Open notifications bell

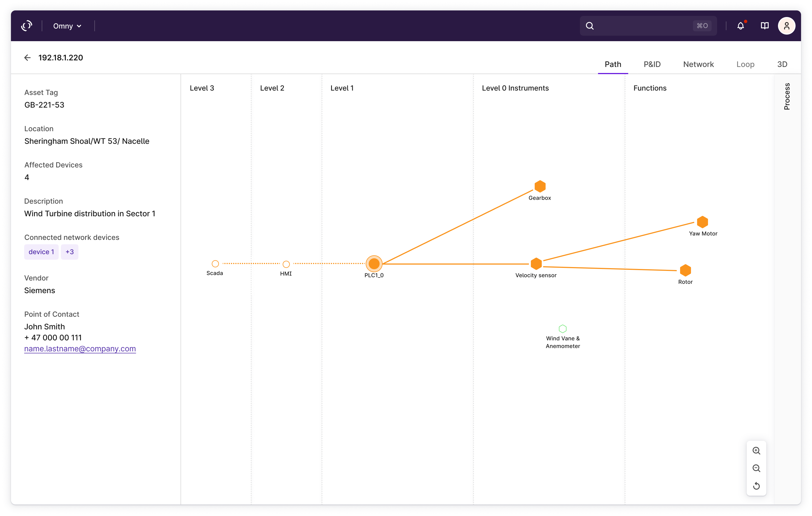(740, 26)
